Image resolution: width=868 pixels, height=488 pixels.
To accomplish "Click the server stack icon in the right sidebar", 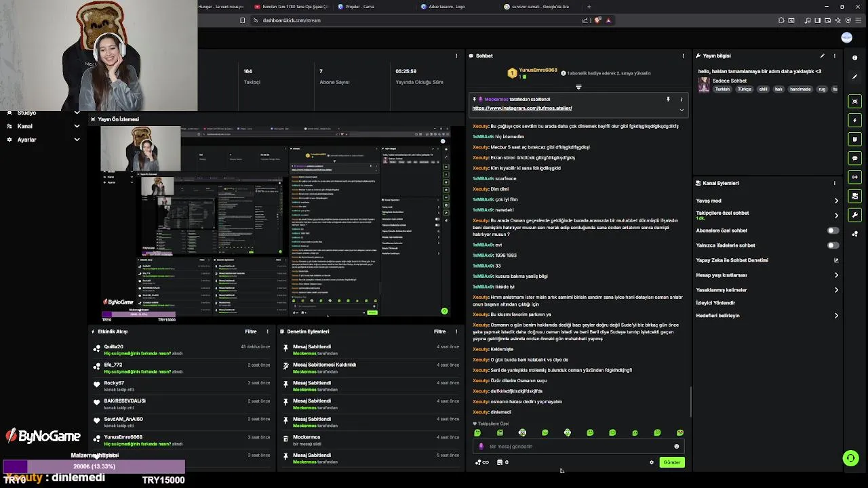I will point(854,196).
